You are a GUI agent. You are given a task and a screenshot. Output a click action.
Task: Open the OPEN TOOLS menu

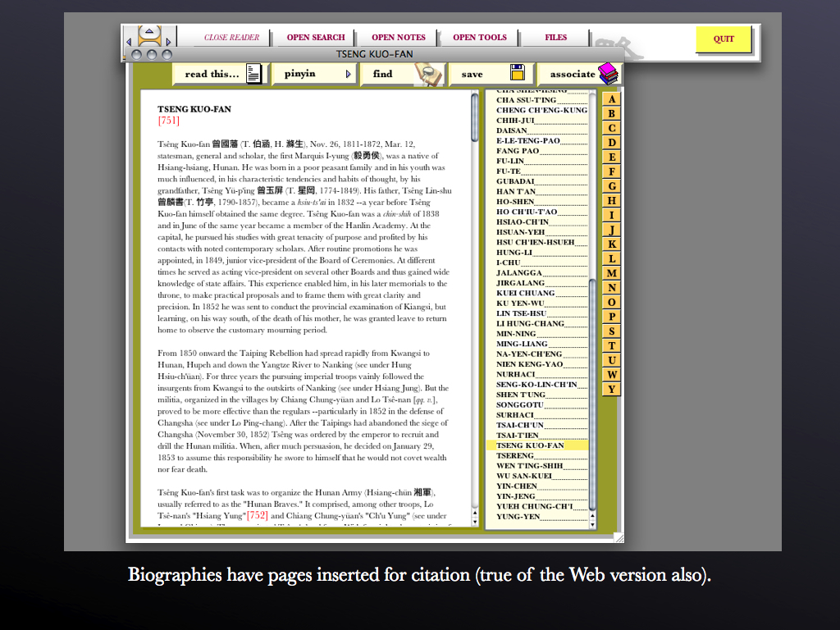(x=479, y=38)
